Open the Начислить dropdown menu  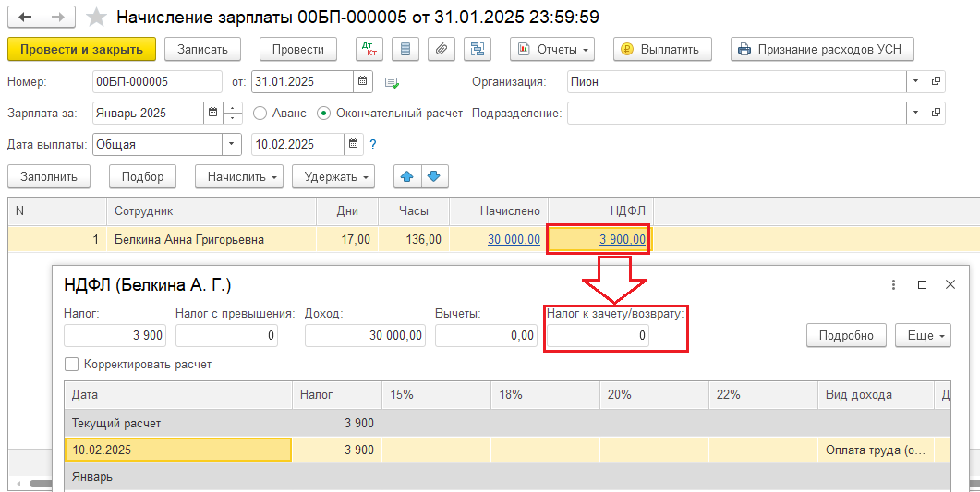click(x=238, y=176)
